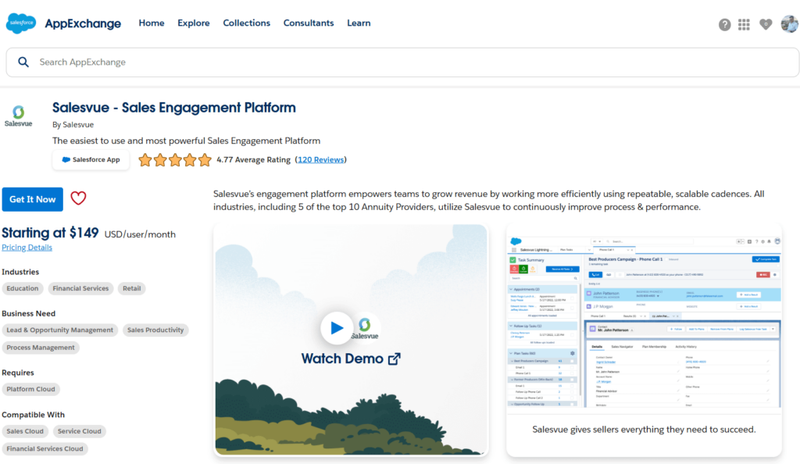This screenshot has height=464, width=800.
Task: Select the Financial Services industry tag
Action: (x=81, y=288)
